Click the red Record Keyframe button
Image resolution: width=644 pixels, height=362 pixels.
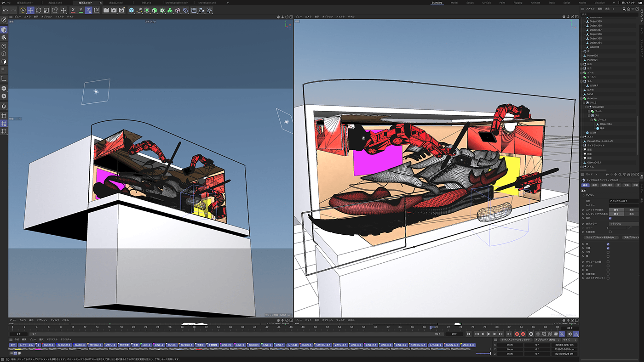point(517,334)
